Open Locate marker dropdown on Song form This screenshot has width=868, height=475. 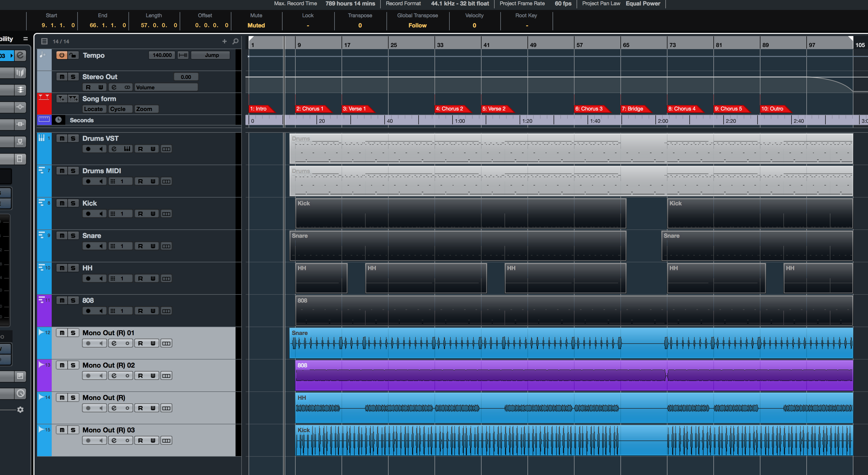click(93, 109)
